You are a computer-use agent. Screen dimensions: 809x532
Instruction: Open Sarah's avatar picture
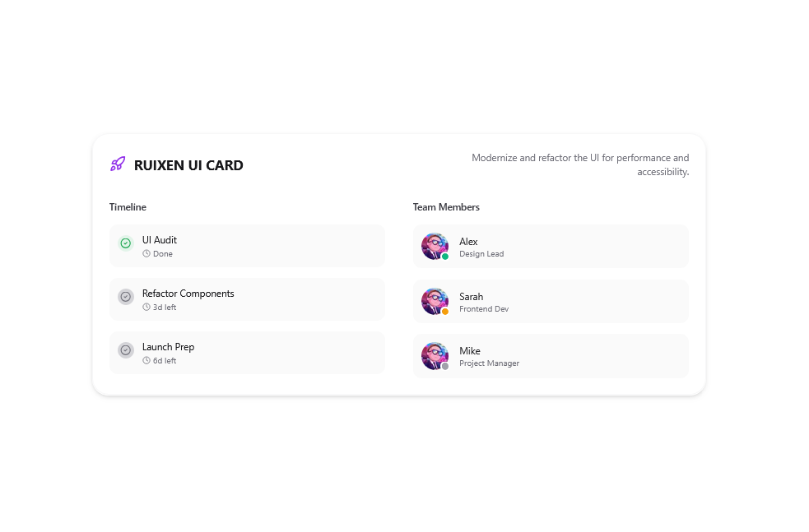pos(435,302)
